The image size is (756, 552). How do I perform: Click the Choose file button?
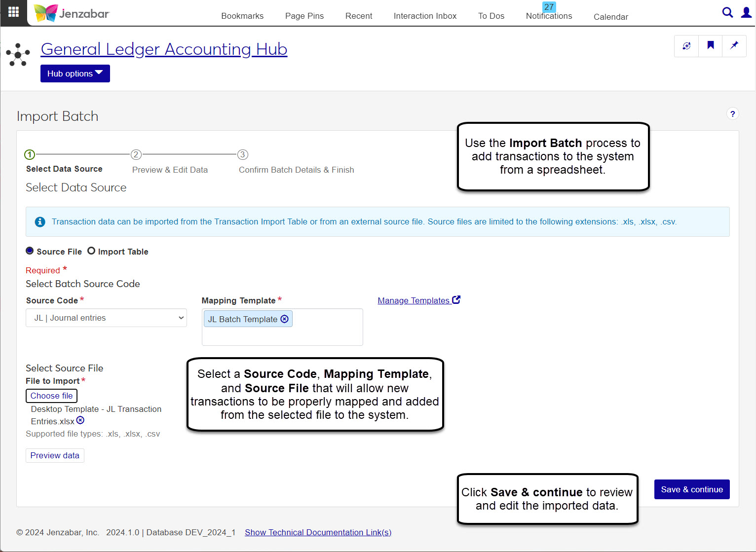[51, 396]
